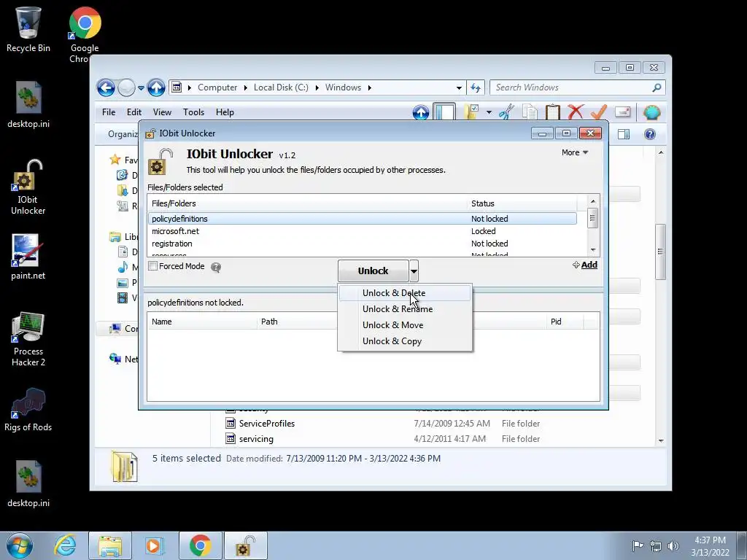The height and width of the screenshot is (560, 747).
Task: Toggle the preview pane icon in Explorer
Action: click(x=624, y=134)
